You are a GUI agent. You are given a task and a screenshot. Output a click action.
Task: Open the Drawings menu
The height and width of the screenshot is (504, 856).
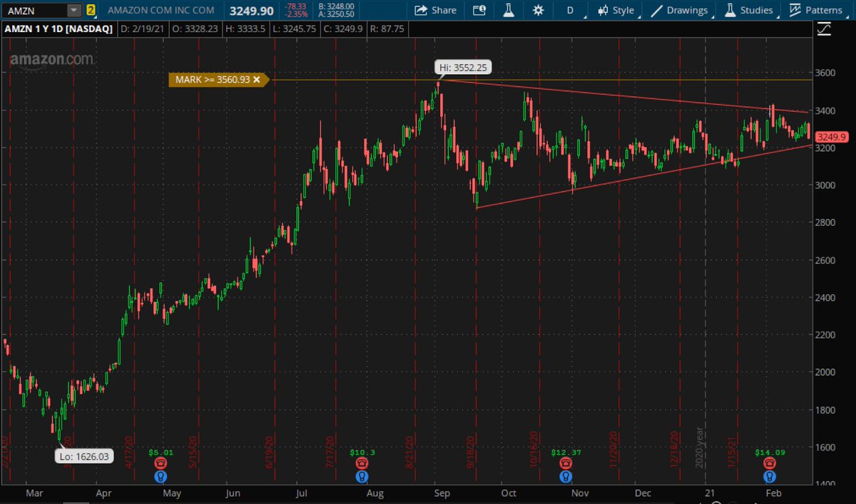[680, 11]
